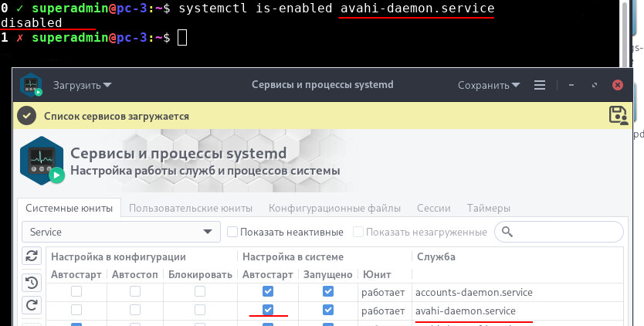This screenshot has height=326, width=644.
Task: Close the systemd services window
Action: pyautogui.click(x=617, y=85)
